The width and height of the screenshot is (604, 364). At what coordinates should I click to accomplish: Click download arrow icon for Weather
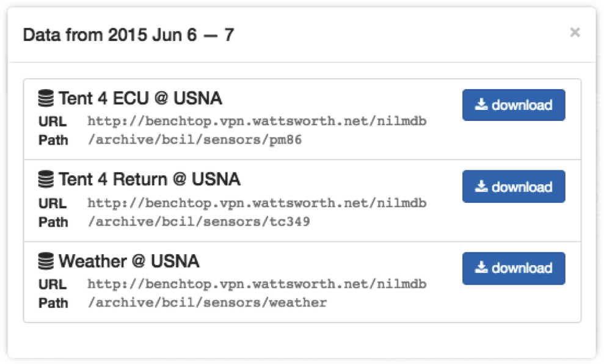[481, 268]
